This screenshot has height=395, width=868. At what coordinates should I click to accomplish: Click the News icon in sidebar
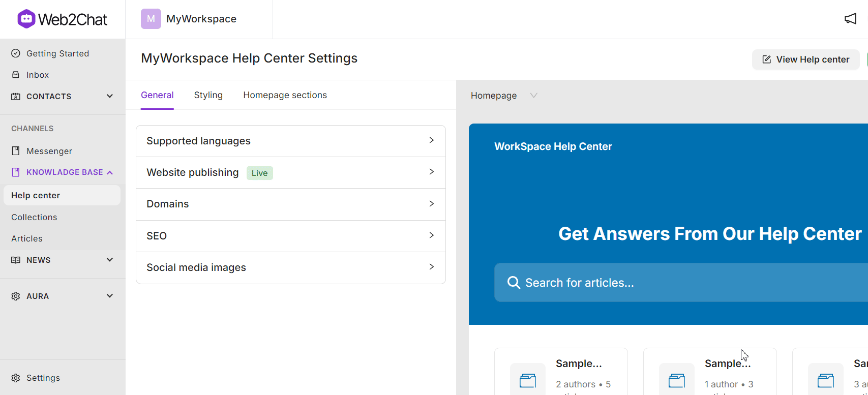[x=16, y=260]
